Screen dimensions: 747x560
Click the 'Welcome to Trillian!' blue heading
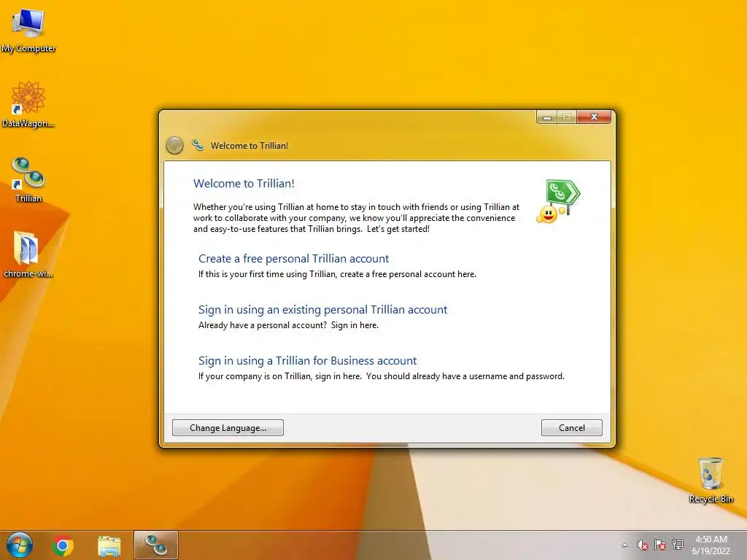pyautogui.click(x=244, y=183)
